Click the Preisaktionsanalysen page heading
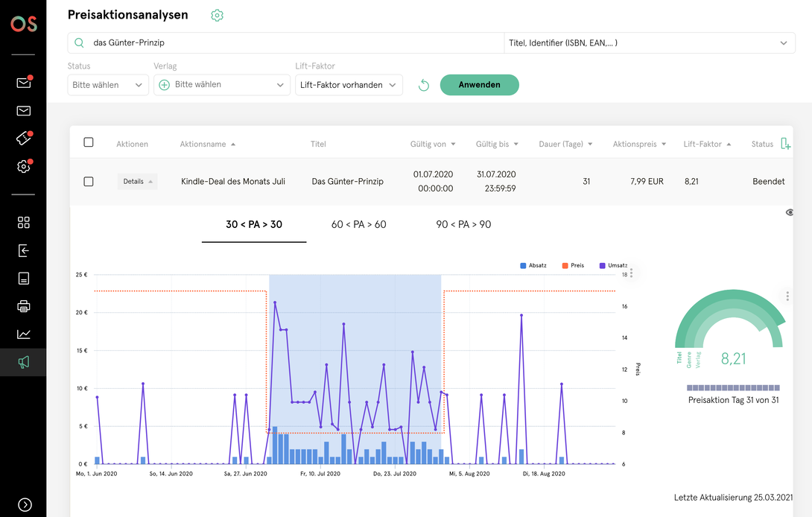The height and width of the screenshot is (517, 812). point(128,14)
